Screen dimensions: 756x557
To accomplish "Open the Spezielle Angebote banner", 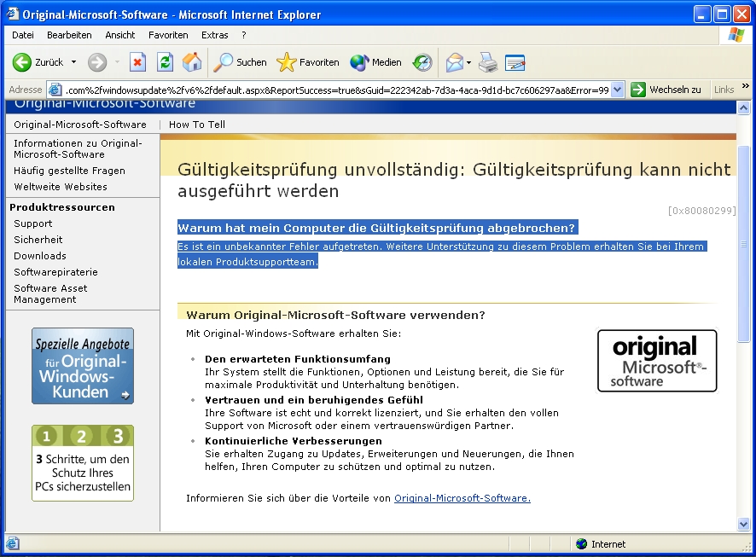I will pos(83,366).
